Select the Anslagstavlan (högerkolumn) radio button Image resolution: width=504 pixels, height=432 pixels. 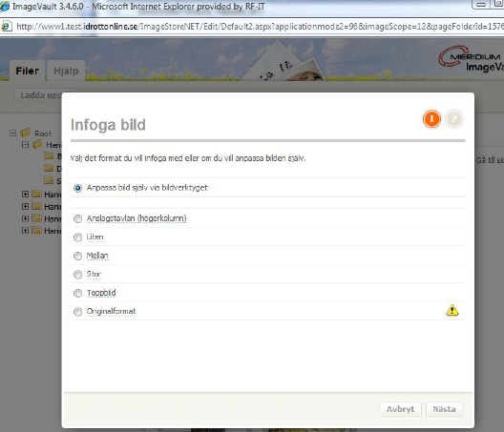tap(77, 218)
